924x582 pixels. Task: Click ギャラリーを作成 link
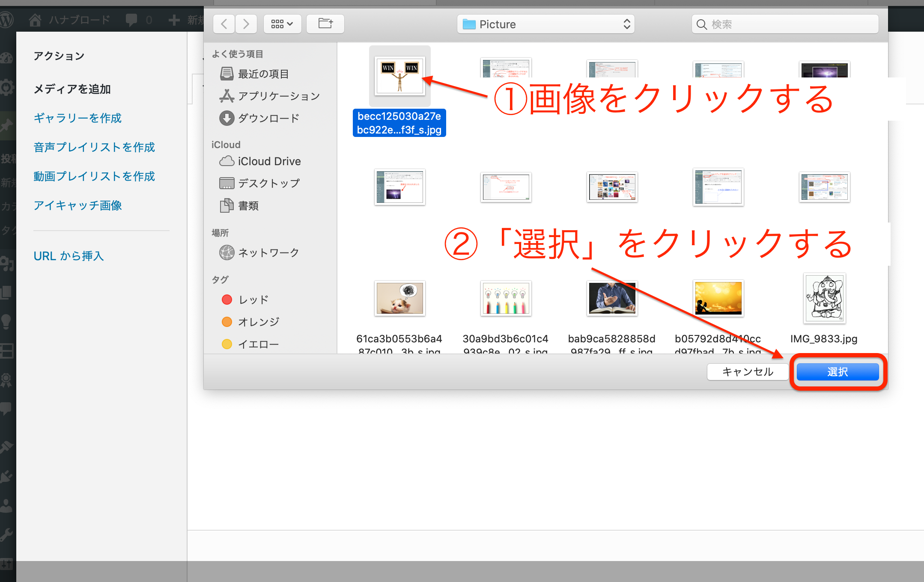click(77, 118)
